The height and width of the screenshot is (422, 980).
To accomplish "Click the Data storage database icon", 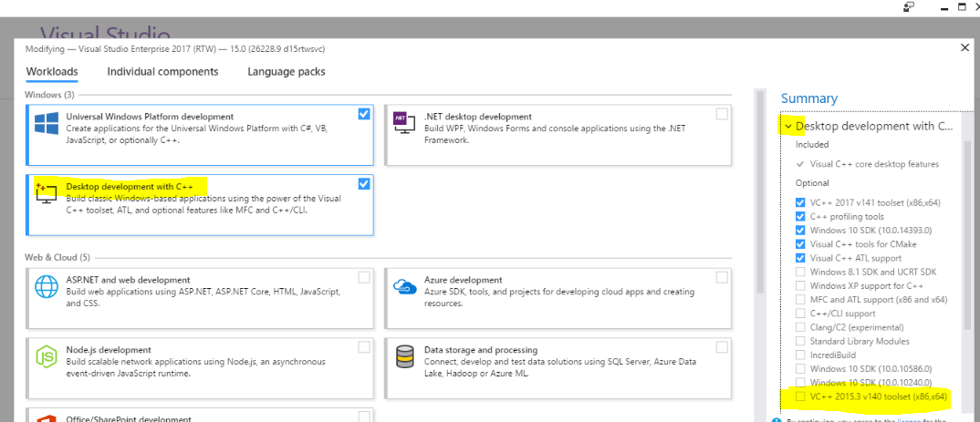I will click(404, 356).
